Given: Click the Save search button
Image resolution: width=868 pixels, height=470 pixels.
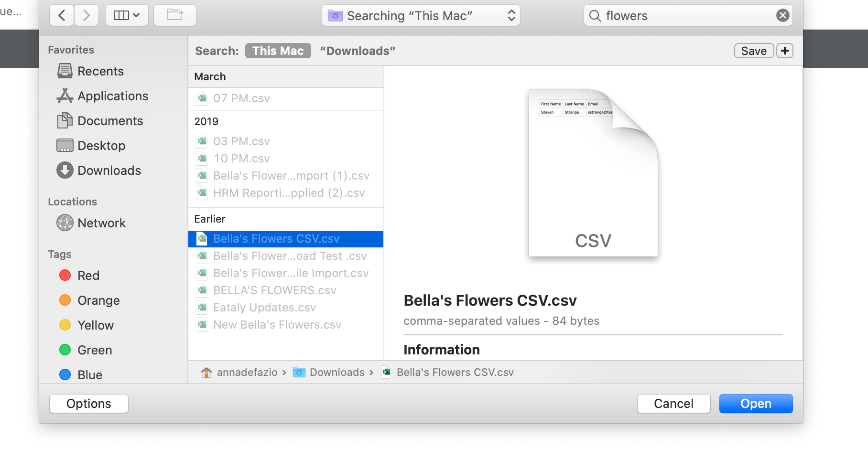Looking at the screenshot, I should coord(754,51).
